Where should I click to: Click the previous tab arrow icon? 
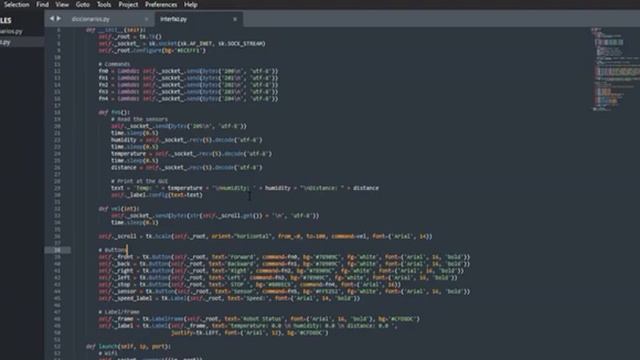(x=52, y=19)
